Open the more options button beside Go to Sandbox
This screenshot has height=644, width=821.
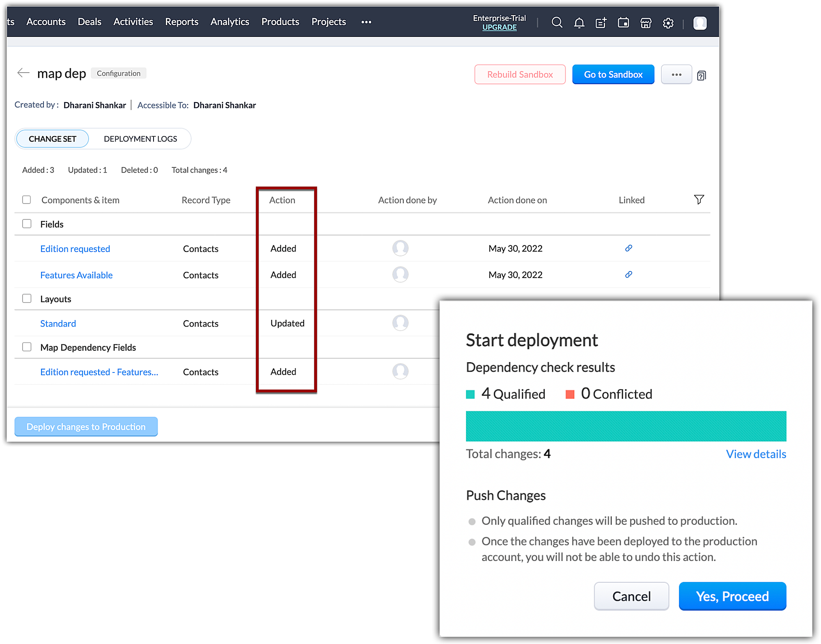[x=676, y=75]
